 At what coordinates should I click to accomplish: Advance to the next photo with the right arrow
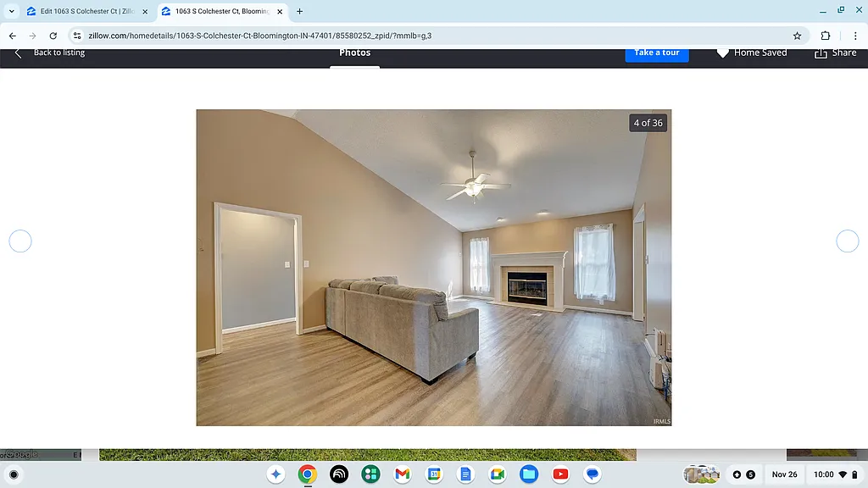point(847,241)
